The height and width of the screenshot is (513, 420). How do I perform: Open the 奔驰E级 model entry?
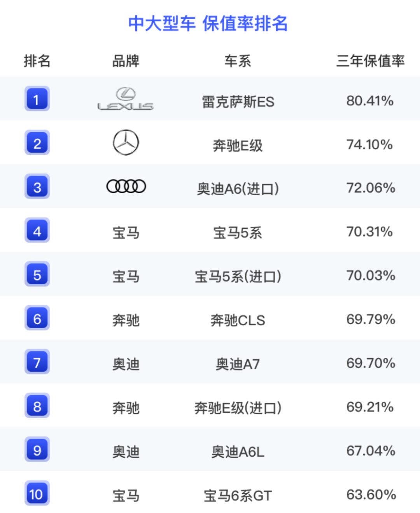click(x=238, y=145)
